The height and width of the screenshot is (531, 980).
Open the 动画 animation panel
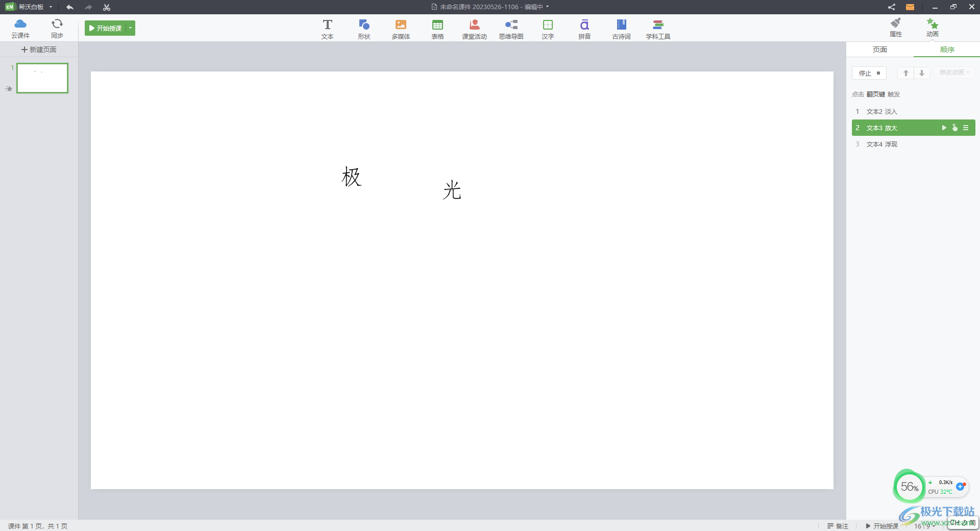[x=933, y=28]
